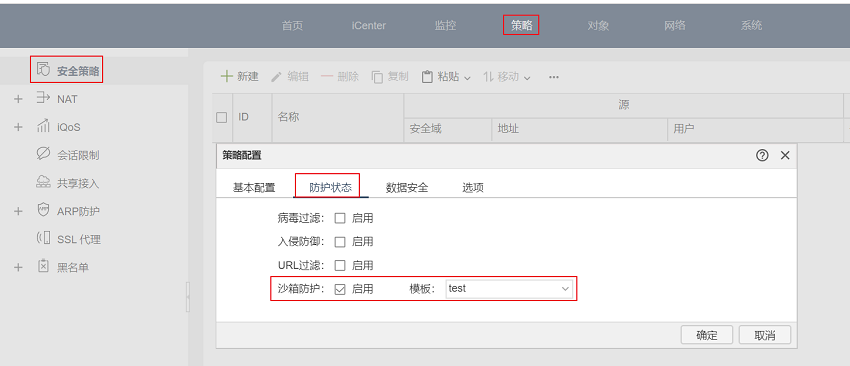Select 安全策略 in sidebar

click(x=78, y=71)
